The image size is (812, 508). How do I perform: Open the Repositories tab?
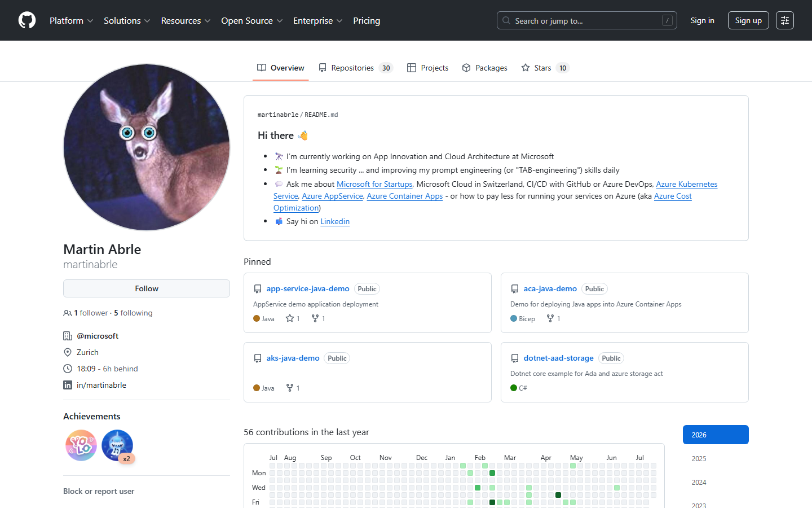click(356, 68)
